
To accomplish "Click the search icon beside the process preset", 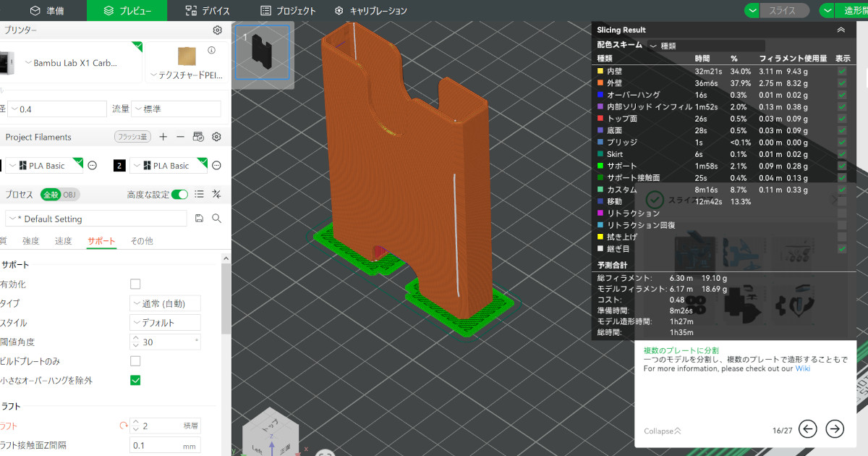I will [216, 219].
